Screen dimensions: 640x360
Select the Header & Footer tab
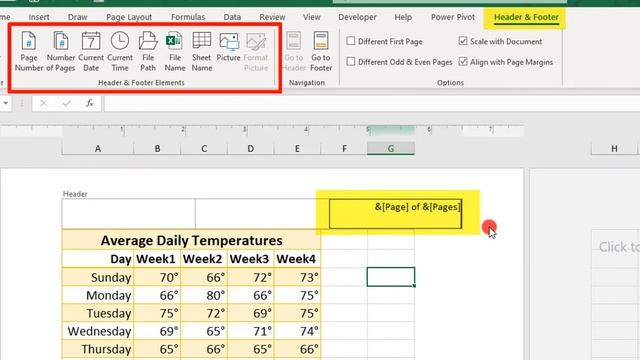tap(526, 17)
